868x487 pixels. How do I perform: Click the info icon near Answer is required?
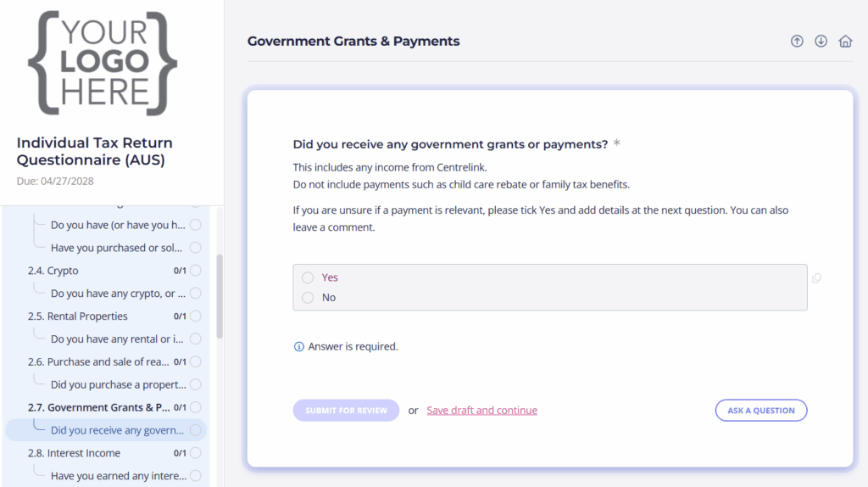298,346
